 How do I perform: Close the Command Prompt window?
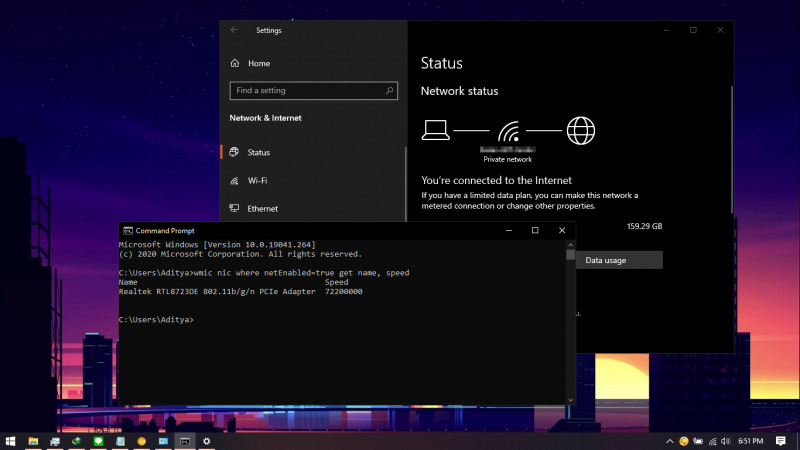pyautogui.click(x=562, y=231)
